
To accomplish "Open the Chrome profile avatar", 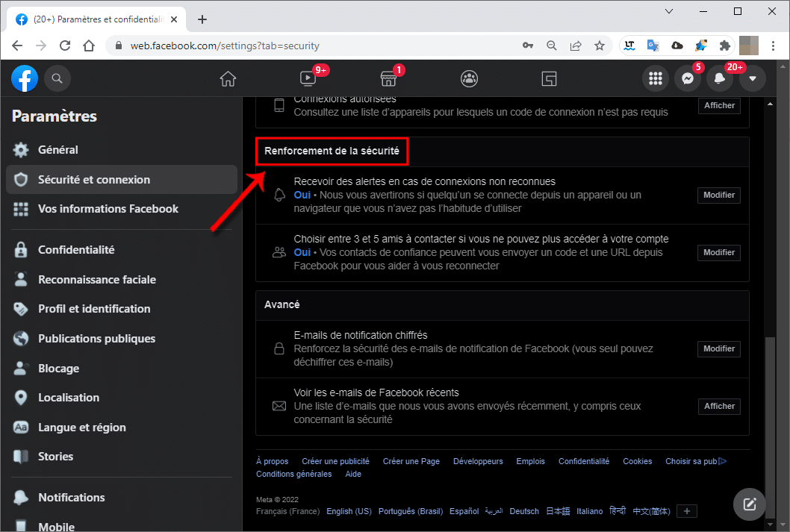I will pos(749,46).
